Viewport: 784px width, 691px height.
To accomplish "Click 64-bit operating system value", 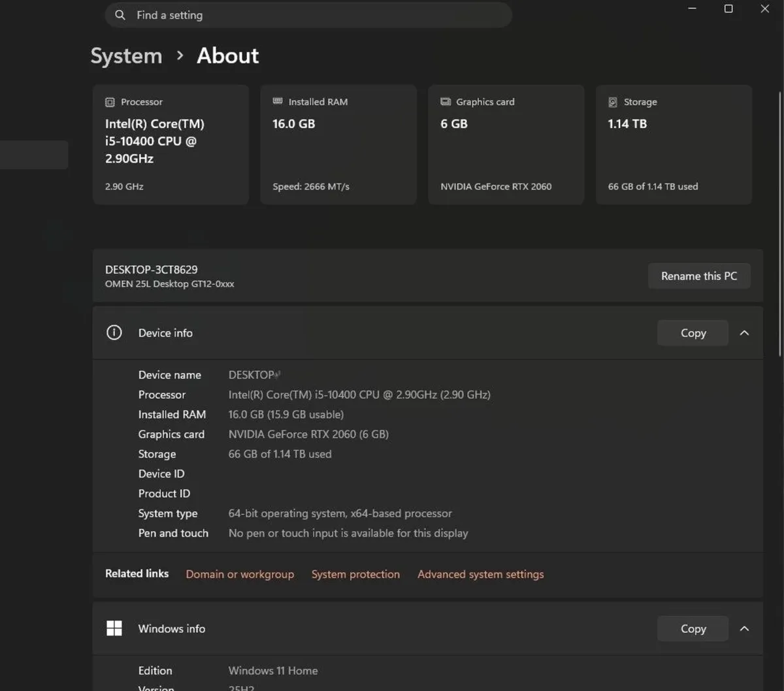I will pos(340,513).
